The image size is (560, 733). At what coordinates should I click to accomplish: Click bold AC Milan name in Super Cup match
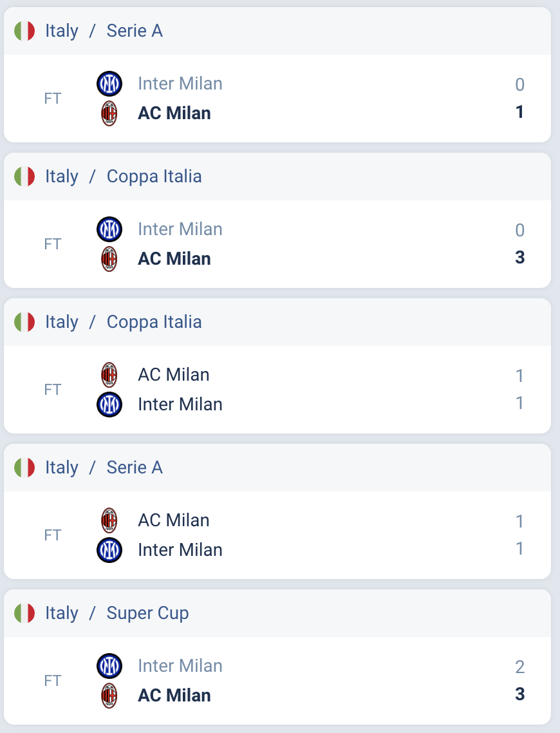[x=174, y=696]
